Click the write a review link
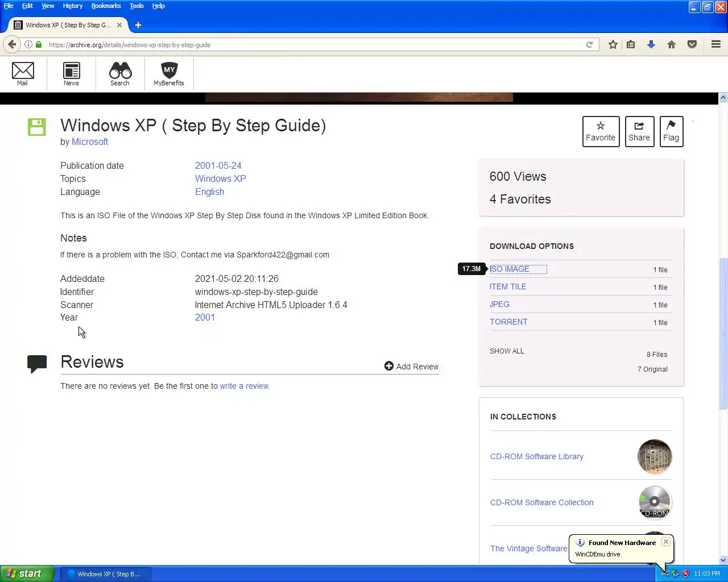728x582 pixels. (x=245, y=386)
